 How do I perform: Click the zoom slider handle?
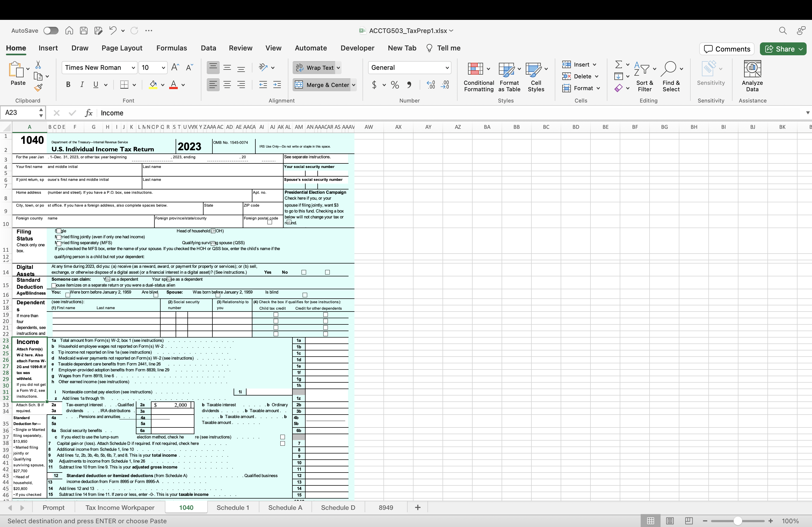point(738,521)
